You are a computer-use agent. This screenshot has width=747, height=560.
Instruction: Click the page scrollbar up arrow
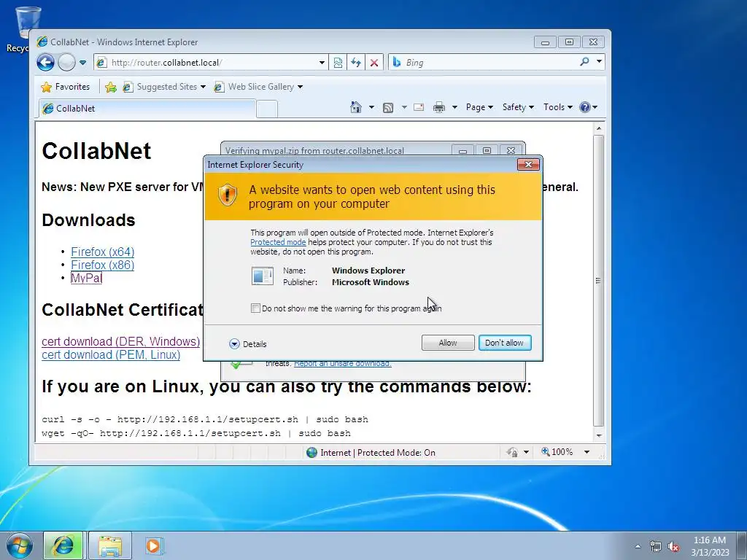(599, 128)
